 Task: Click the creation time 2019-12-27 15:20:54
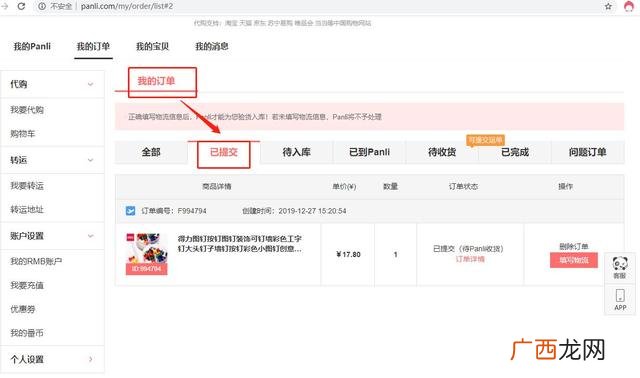pyautogui.click(x=312, y=211)
